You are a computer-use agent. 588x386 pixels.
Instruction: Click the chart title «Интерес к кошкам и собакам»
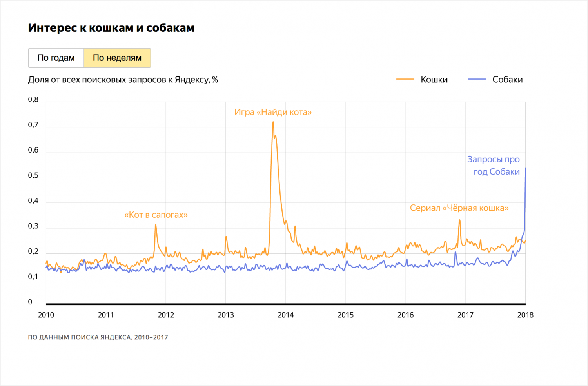[x=111, y=28]
